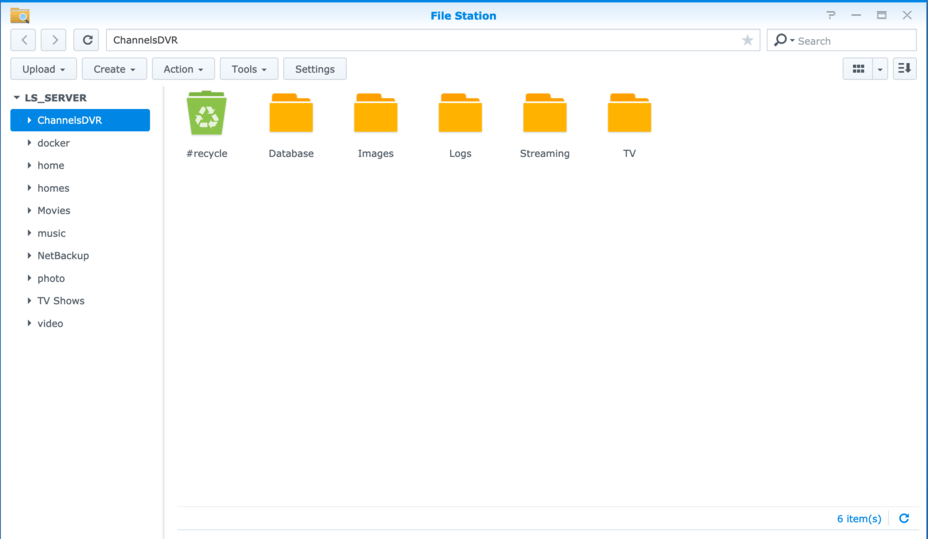Click the 6 item(s) status text
The width and height of the screenshot is (928, 539).
859,519
